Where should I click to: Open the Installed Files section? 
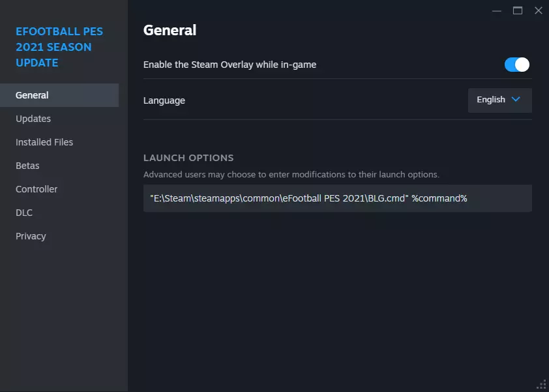44,142
